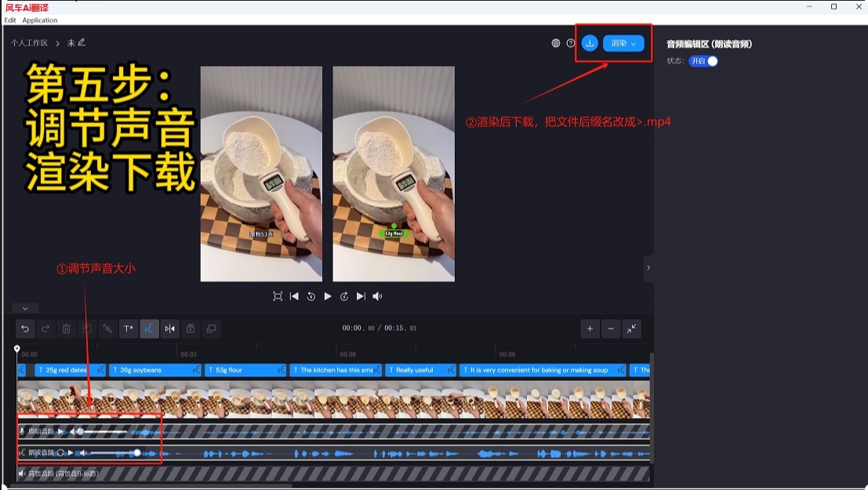
Task: Click the globe language icon
Action: 556,43
